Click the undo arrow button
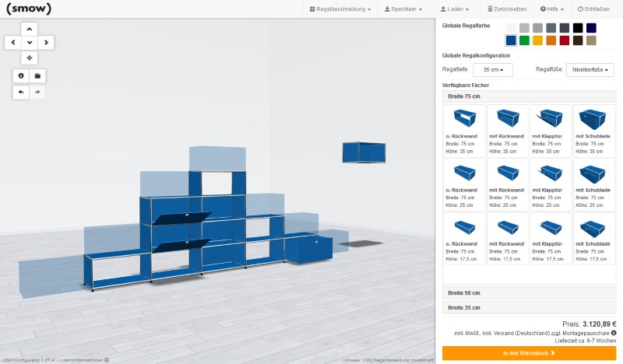623x364 pixels. (20, 92)
